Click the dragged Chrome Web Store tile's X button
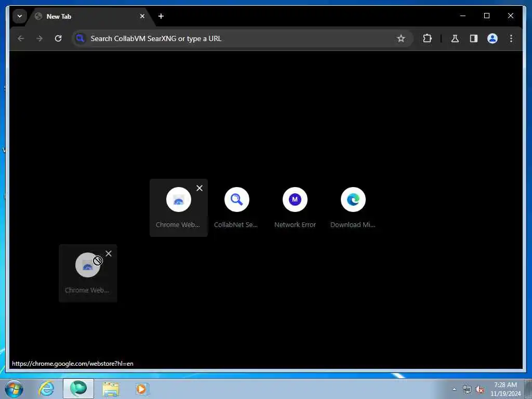Viewport: 532px width, 399px height. [109, 254]
